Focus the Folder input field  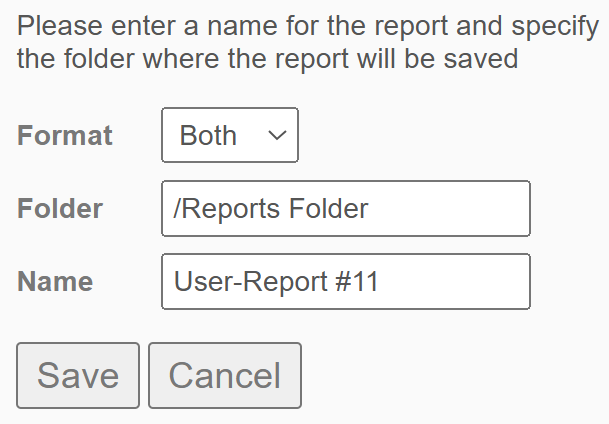[x=345, y=208]
